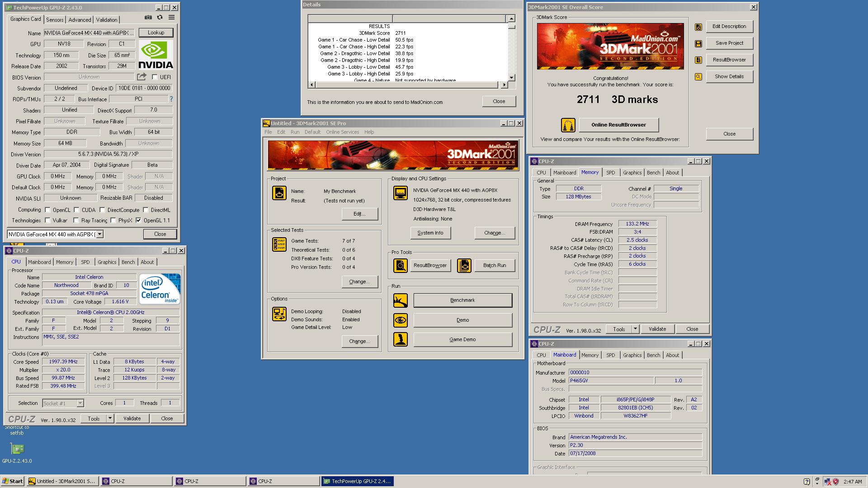
Task: Toggle Vulkan checkbox
Action: pos(47,221)
